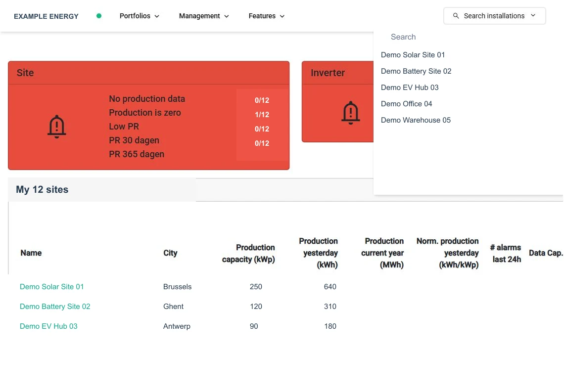This screenshot has height=392, width=564.
Task: Click the 1/12 count for Production is zero
Action: (x=262, y=115)
